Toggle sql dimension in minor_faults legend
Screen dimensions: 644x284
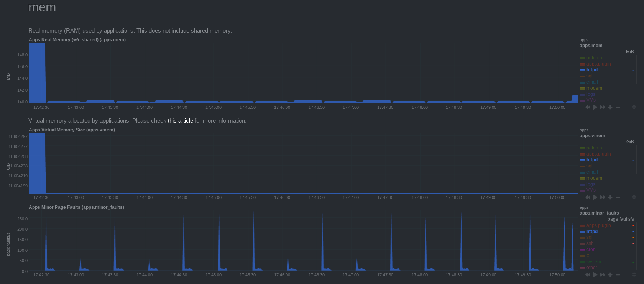point(589,237)
